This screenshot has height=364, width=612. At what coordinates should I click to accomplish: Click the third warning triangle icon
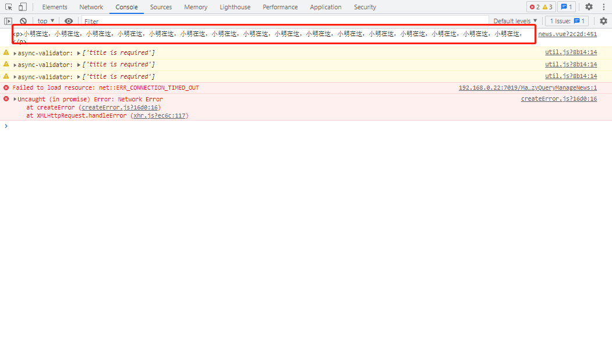[x=6, y=76]
